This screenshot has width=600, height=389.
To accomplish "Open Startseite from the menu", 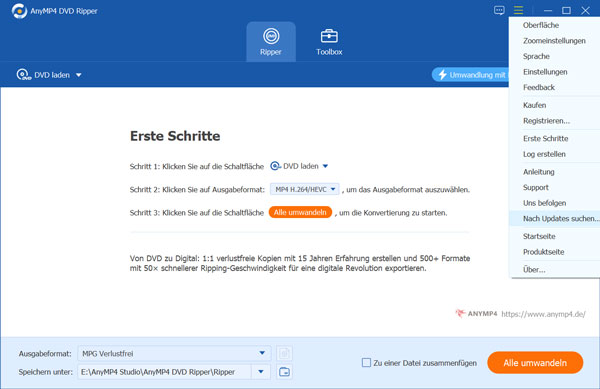I will point(539,236).
